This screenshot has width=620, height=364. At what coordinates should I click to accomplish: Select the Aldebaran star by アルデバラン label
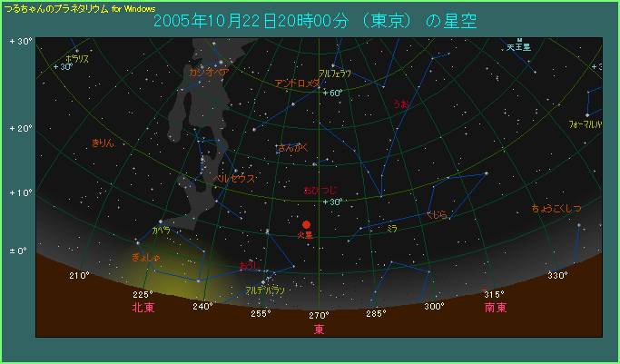click(263, 282)
